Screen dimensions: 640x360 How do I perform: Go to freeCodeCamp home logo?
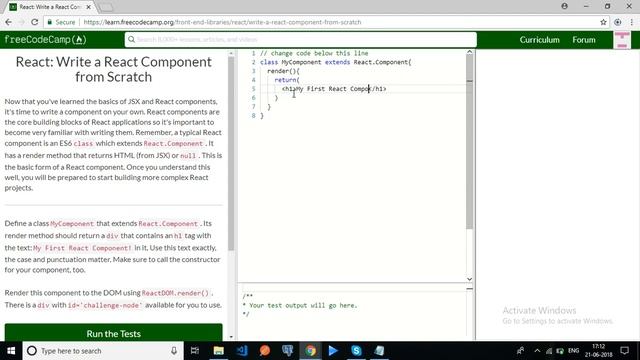point(45,40)
